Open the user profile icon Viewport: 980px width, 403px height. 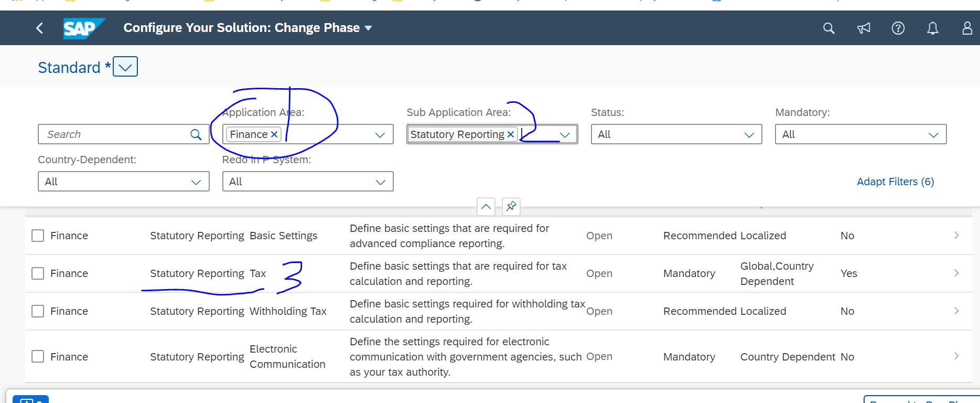[967, 28]
